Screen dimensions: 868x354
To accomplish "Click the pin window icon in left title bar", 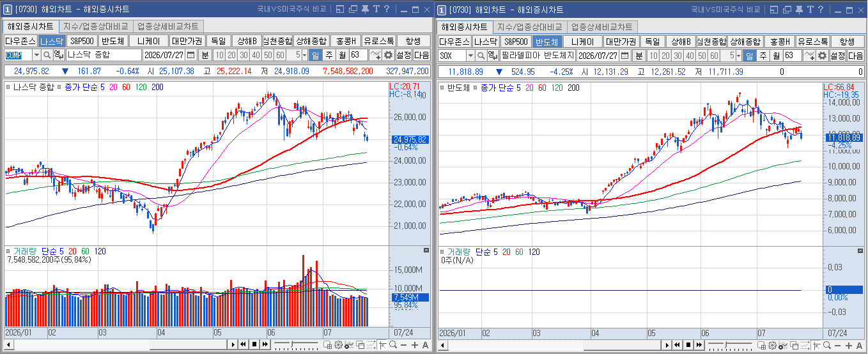I will 364,9.
